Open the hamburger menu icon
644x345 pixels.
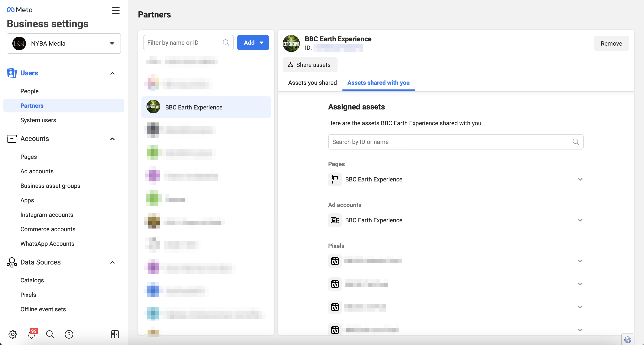tap(115, 10)
